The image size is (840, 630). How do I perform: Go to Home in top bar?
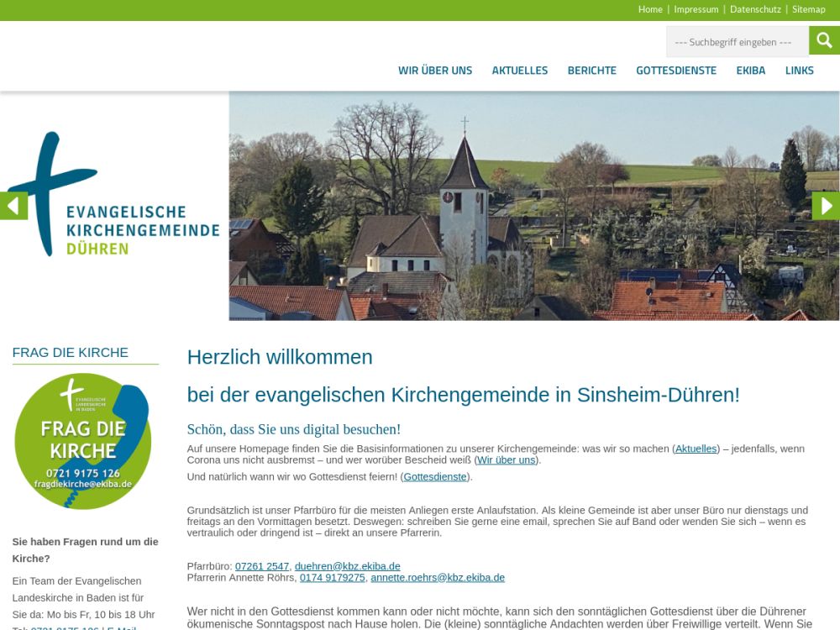click(x=650, y=9)
